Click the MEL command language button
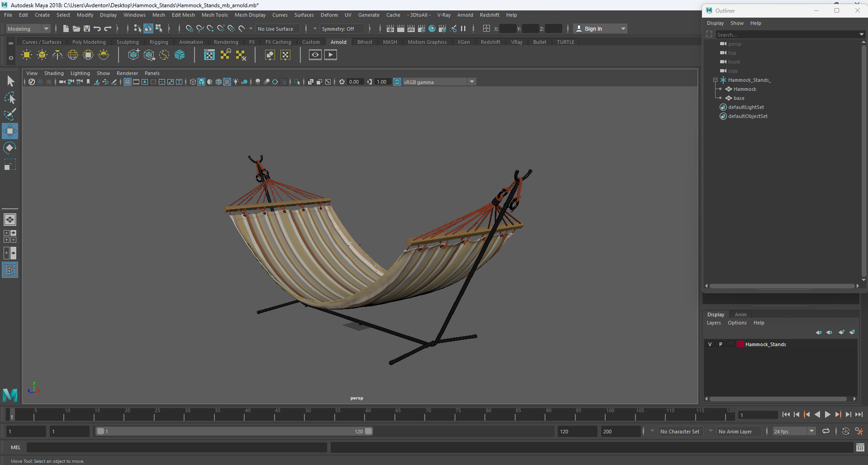The height and width of the screenshot is (465, 868). point(16,447)
